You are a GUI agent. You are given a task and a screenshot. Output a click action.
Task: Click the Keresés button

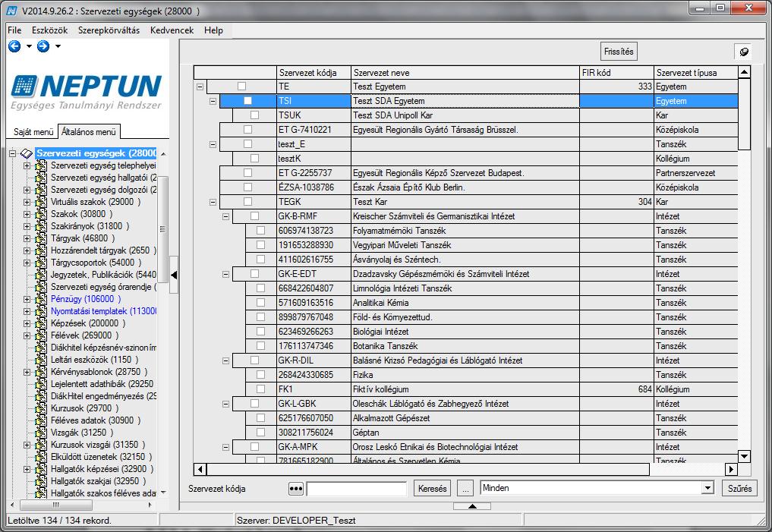click(432, 488)
